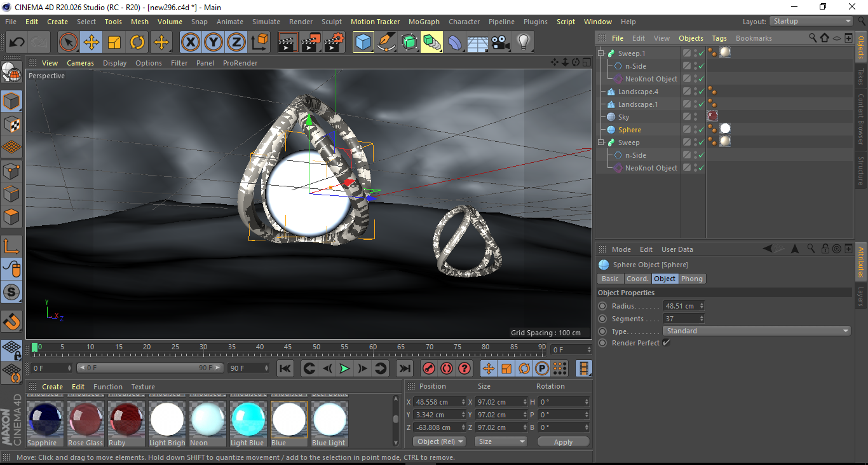Play animation forwards

[x=344, y=368]
